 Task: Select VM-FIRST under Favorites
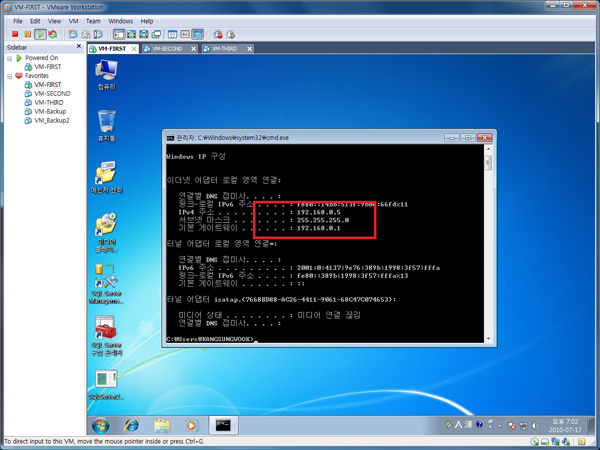[x=47, y=85]
